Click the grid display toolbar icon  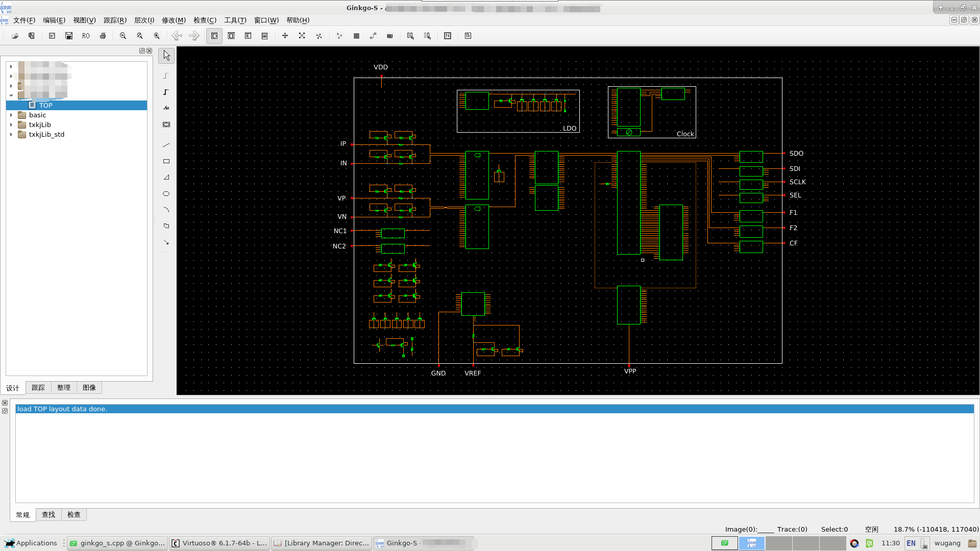356,36
